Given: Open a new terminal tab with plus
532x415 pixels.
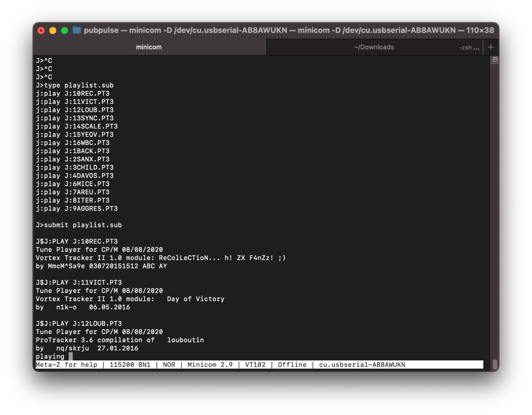Looking at the screenshot, I should [491, 47].
